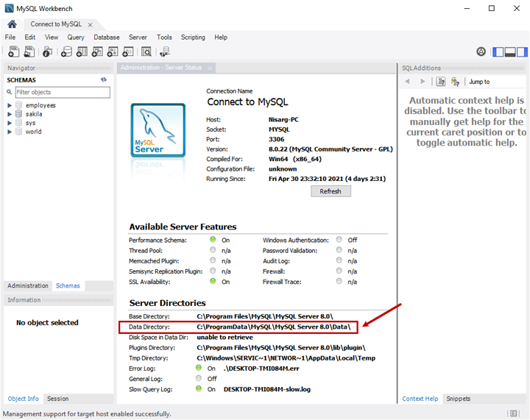Click the Plugins Directory path value

pos(281,347)
